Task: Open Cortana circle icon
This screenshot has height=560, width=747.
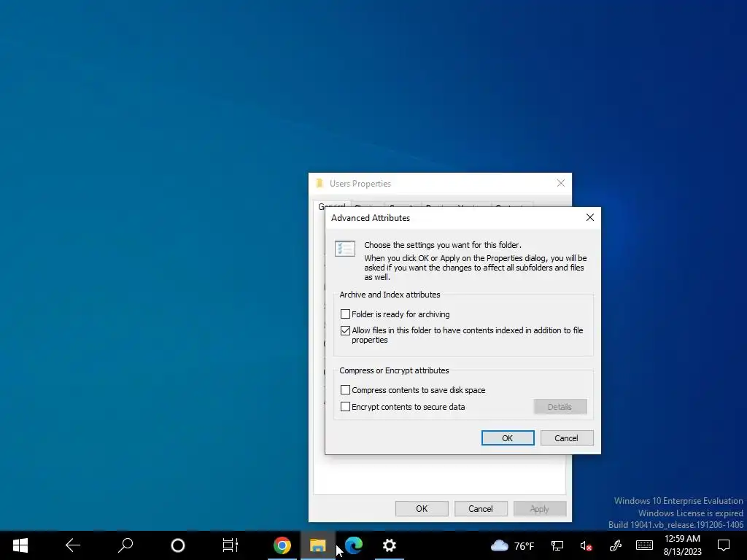Action: [178, 545]
